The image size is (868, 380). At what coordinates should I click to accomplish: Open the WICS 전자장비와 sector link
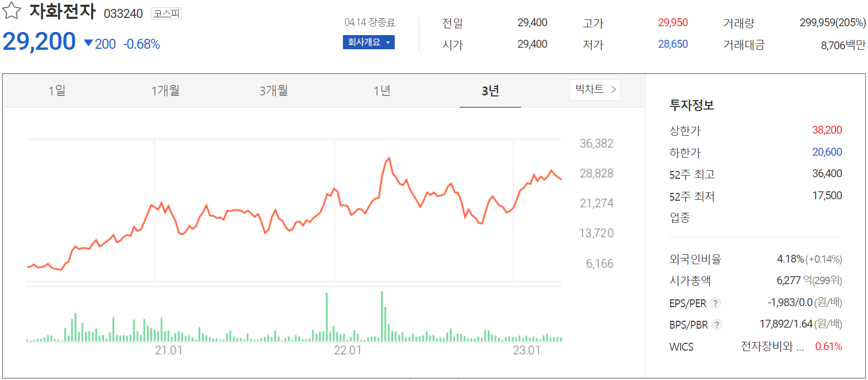pos(772,346)
